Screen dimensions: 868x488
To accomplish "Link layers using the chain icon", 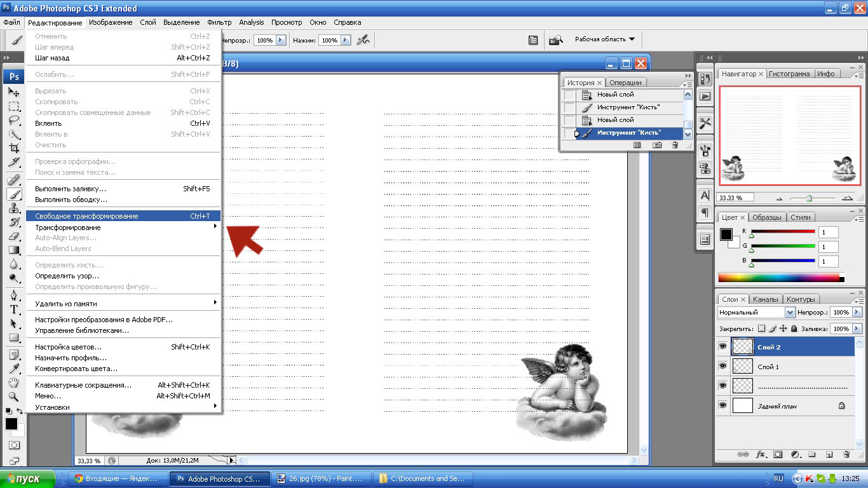I will click(x=742, y=455).
